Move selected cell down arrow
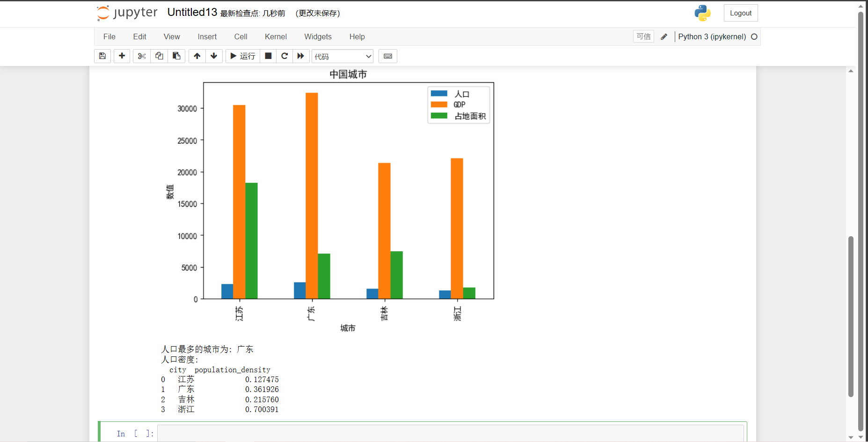Screen dimensions: 868x442 214,56
